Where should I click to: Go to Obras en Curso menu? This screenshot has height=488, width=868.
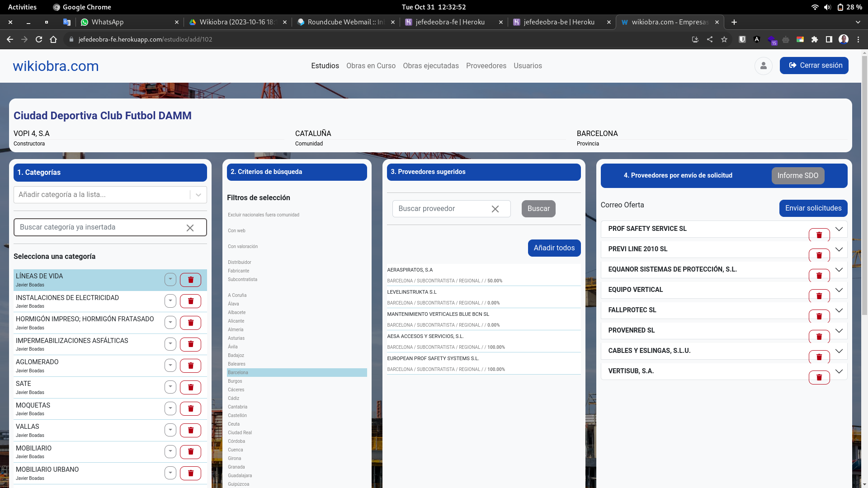(371, 66)
